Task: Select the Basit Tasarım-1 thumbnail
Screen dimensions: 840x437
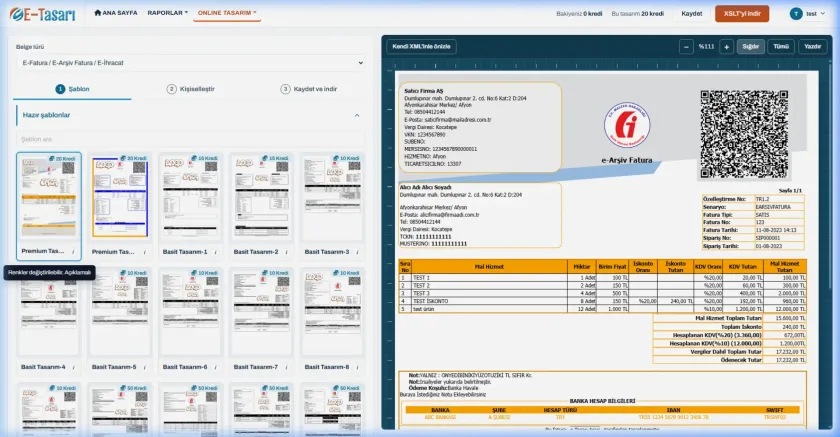Action: 191,198
